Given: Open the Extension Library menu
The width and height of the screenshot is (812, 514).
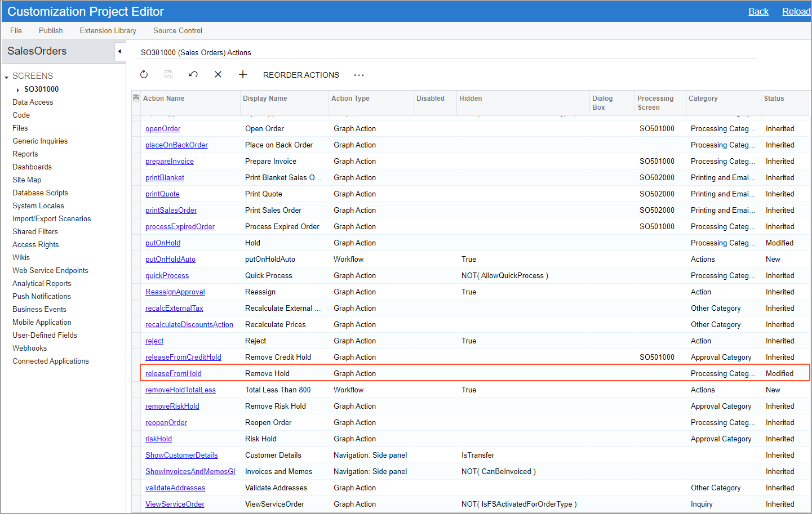Looking at the screenshot, I should coord(108,30).
